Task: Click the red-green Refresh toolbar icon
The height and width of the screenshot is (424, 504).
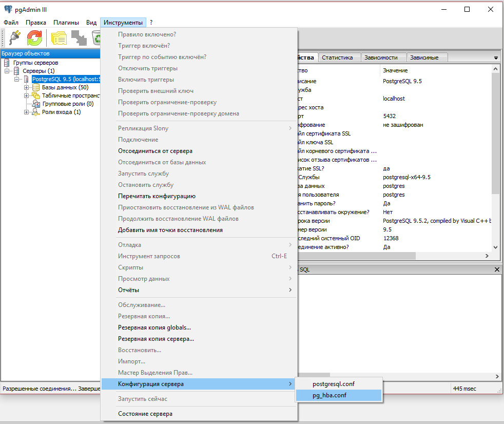Action: (x=35, y=38)
